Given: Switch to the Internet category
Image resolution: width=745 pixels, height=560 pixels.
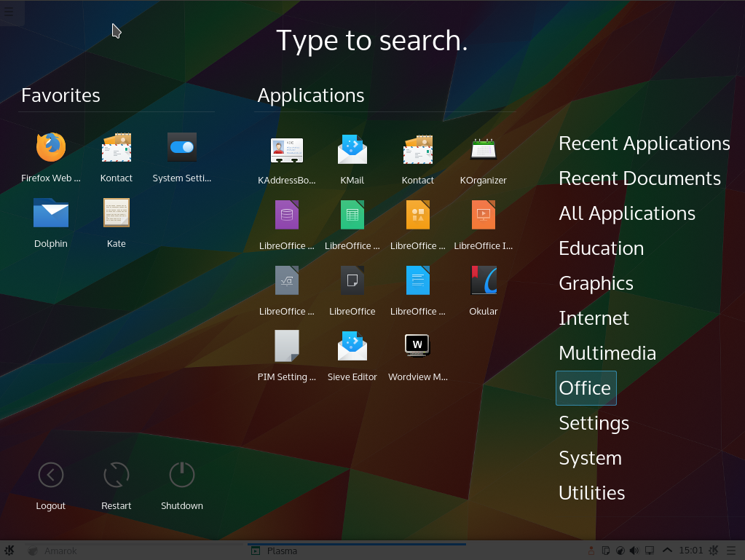Looking at the screenshot, I should [x=594, y=318].
